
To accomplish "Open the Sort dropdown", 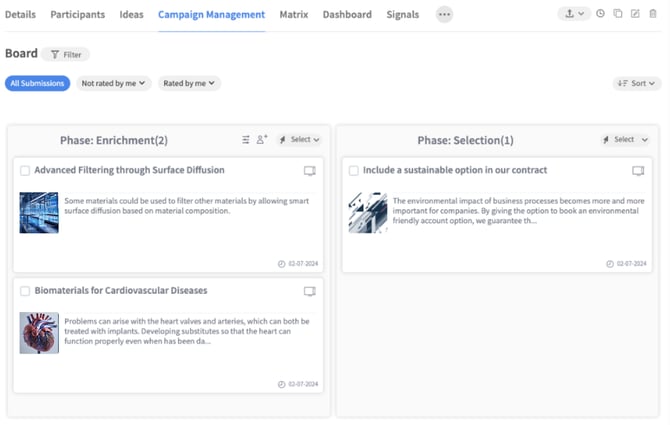I will [637, 83].
